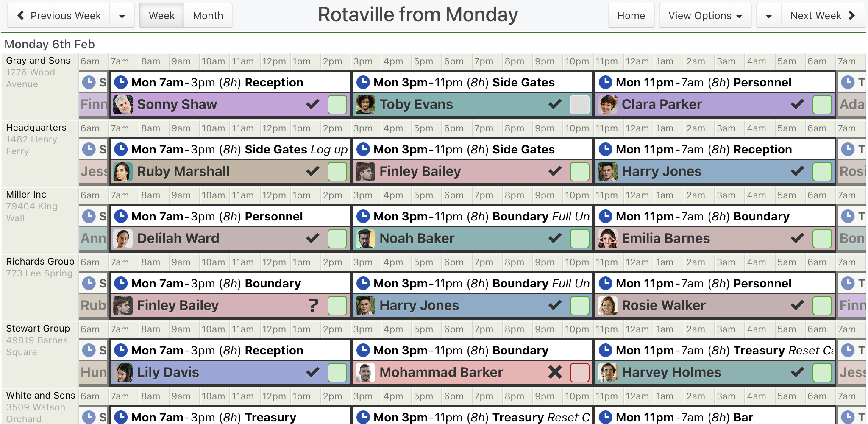Click the Home button
This screenshot has height=424, width=868.
click(x=631, y=16)
